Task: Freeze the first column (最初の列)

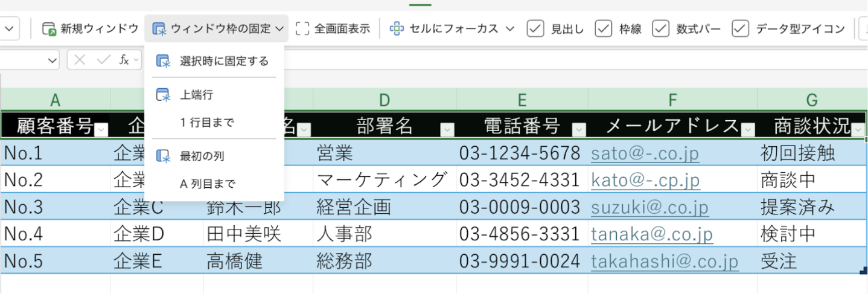Action: [x=201, y=156]
